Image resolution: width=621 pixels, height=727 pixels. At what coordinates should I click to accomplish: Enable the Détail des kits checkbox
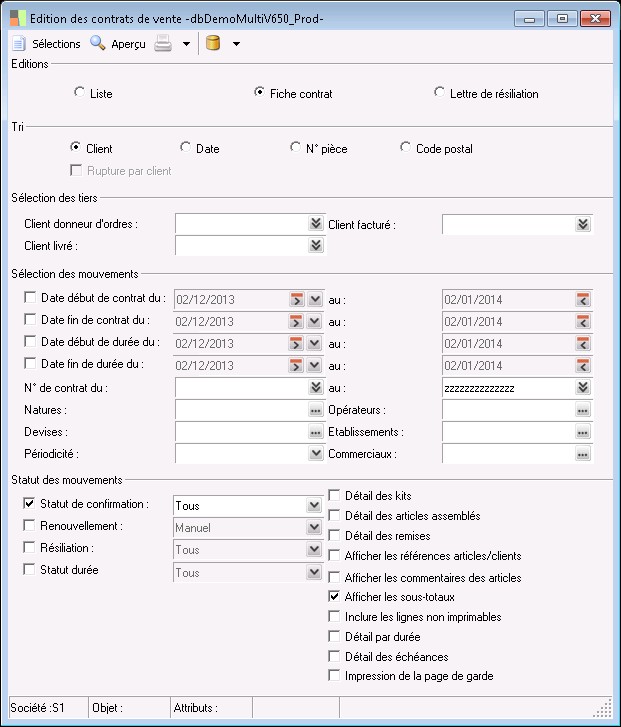(x=335, y=496)
